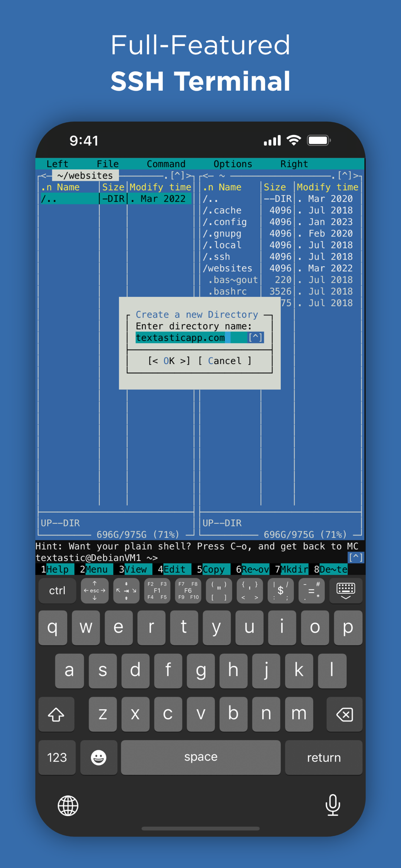Select the /.cache directory row

(280, 210)
